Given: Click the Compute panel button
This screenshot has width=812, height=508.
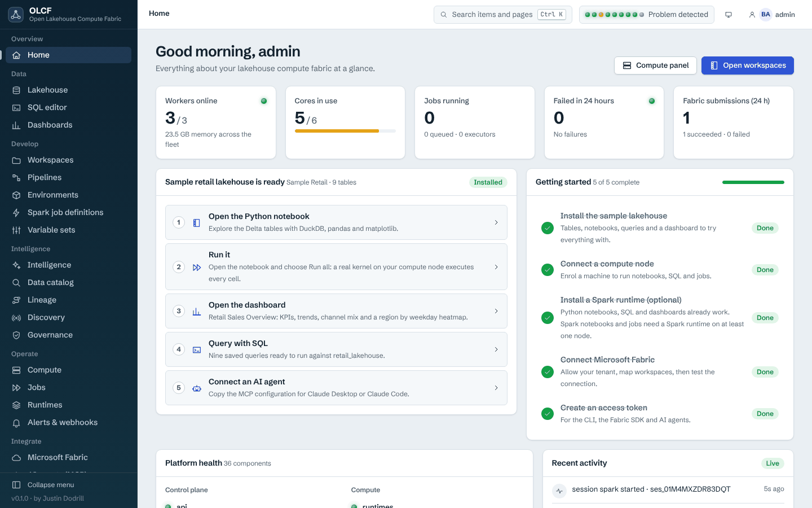Looking at the screenshot, I should pyautogui.click(x=655, y=65).
